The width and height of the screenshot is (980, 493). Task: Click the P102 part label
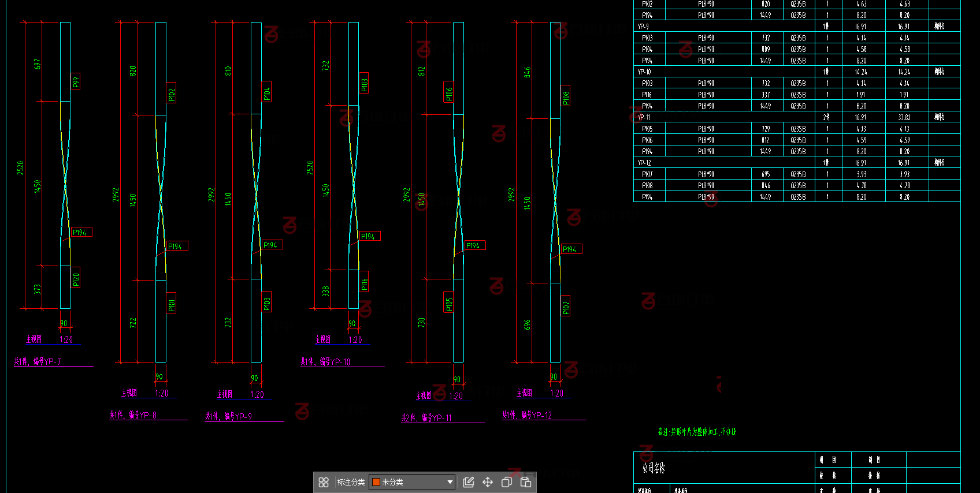(x=171, y=93)
